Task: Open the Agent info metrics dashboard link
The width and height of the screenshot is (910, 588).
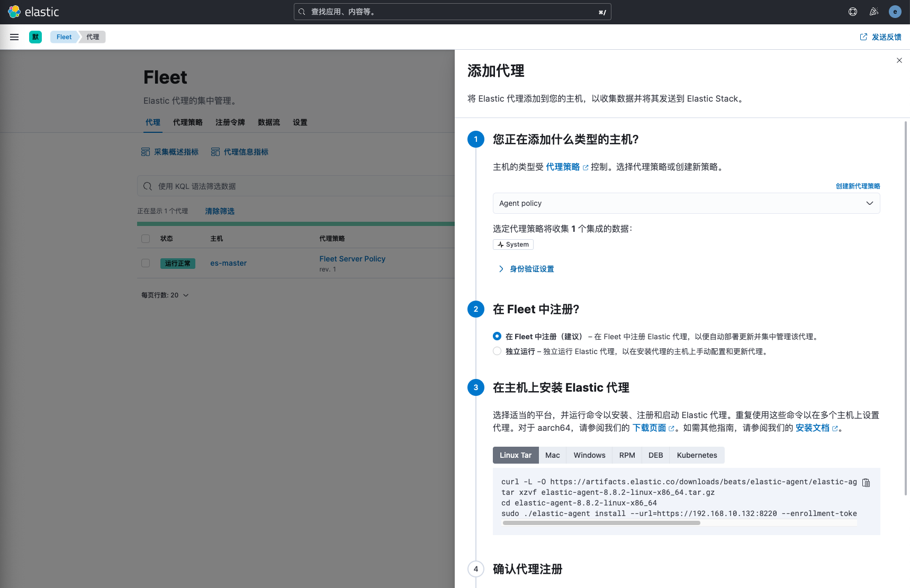Action: [x=240, y=152]
